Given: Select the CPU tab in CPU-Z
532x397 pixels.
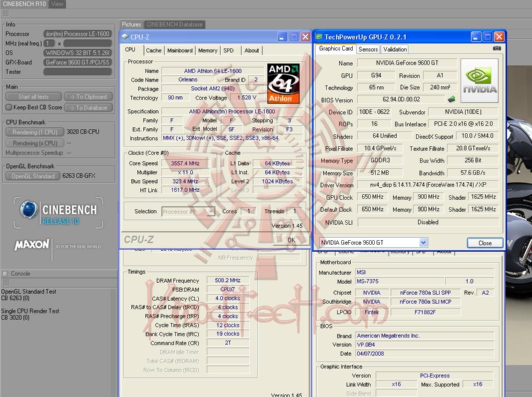Looking at the screenshot, I should point(130,49).
